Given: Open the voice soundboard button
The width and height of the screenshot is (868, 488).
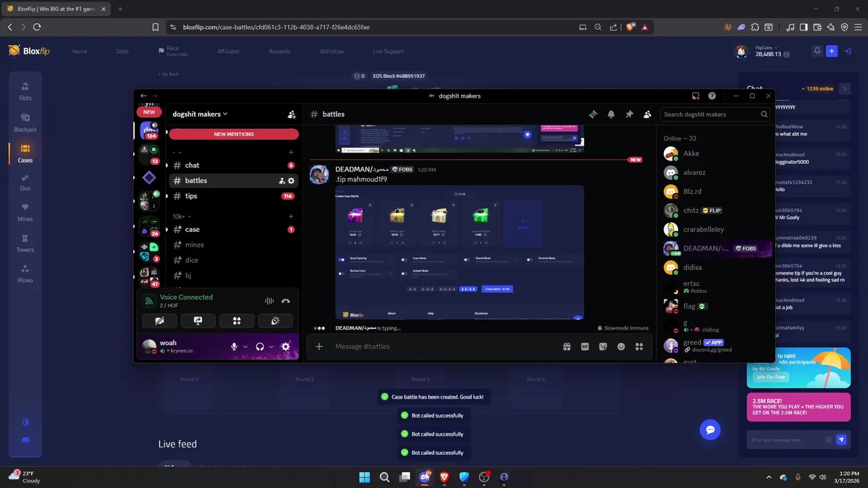Looking at the screenshot, I should pos(275,321).
